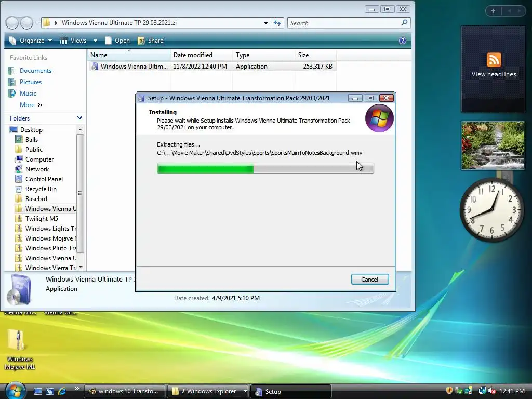Click the Explorer Search input field
This screenshot has height=399, width=532.
tap(343, 23)
